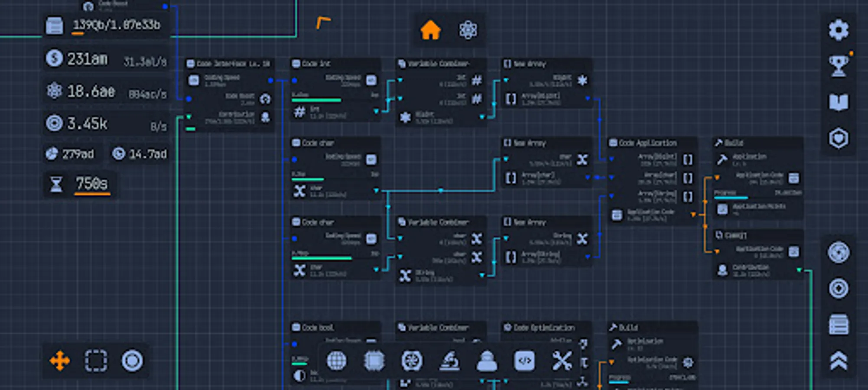
Task: Click the person icon in the Commit node
Action: tap(722, 270)
